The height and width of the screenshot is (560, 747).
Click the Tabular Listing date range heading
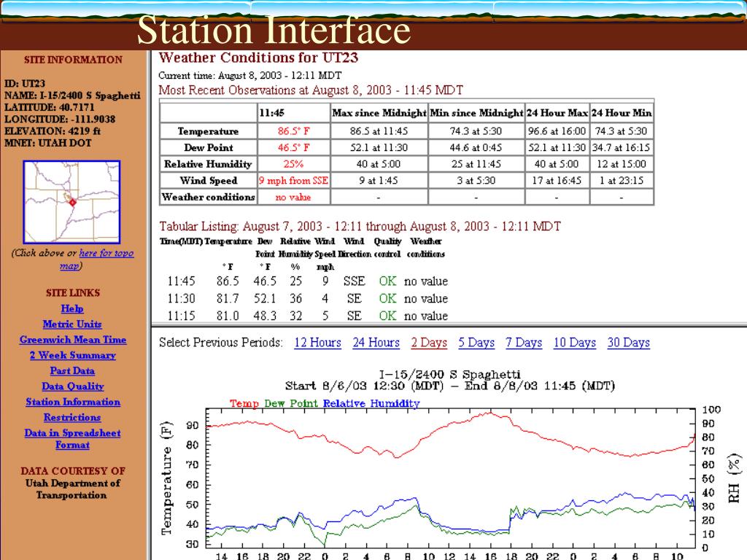[360, 226]
